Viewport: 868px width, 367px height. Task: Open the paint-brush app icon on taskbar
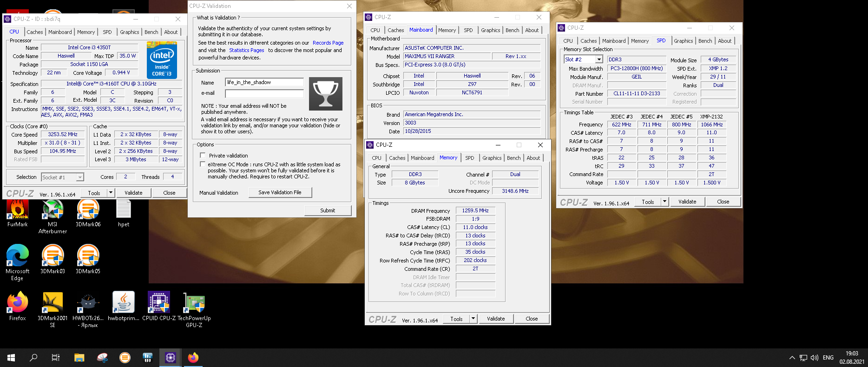tap(102, 358)
